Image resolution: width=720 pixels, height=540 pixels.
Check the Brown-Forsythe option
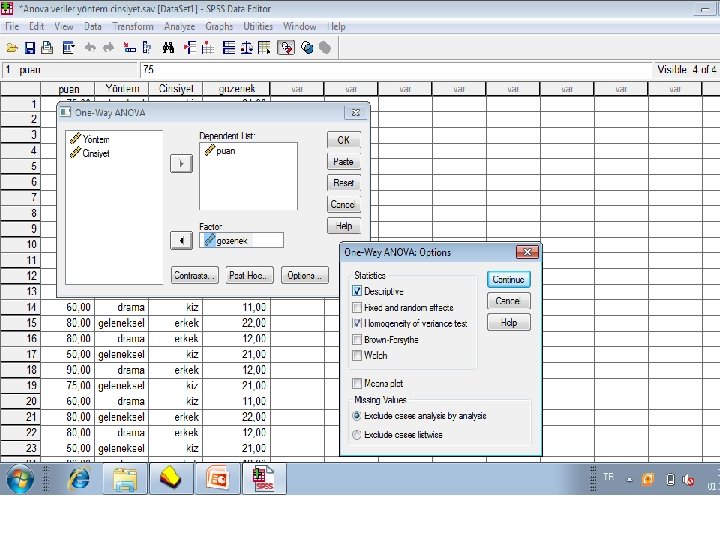[357, 339]
